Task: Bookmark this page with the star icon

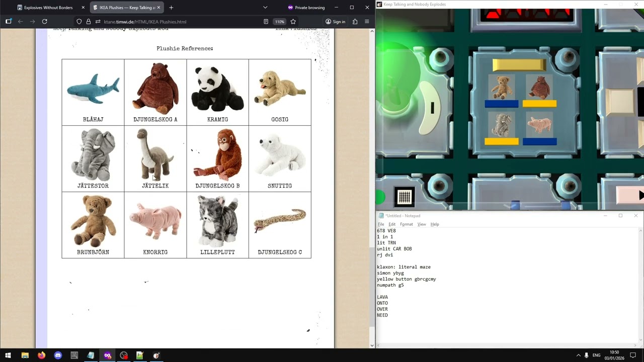Action: pyautogui.click(x=293, y=22)
